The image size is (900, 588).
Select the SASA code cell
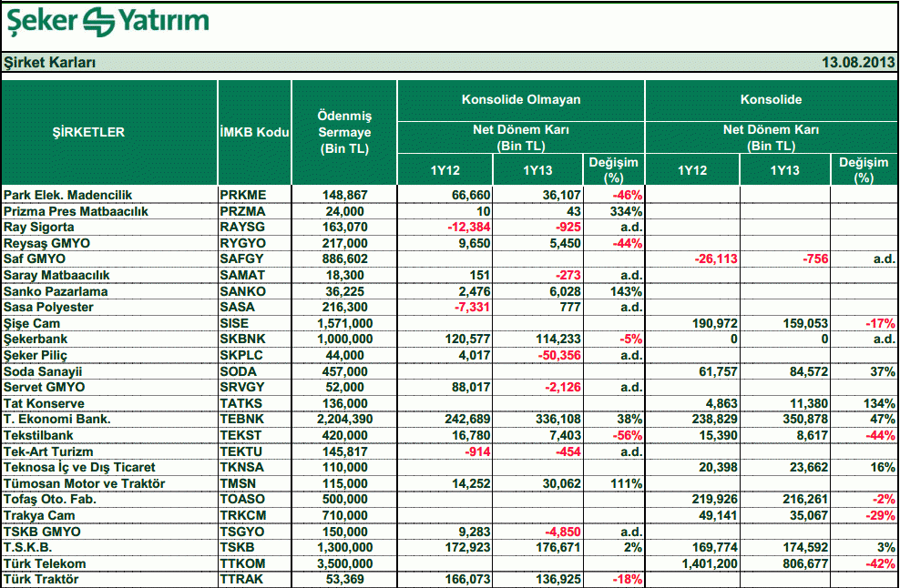(x=237, y=307)
